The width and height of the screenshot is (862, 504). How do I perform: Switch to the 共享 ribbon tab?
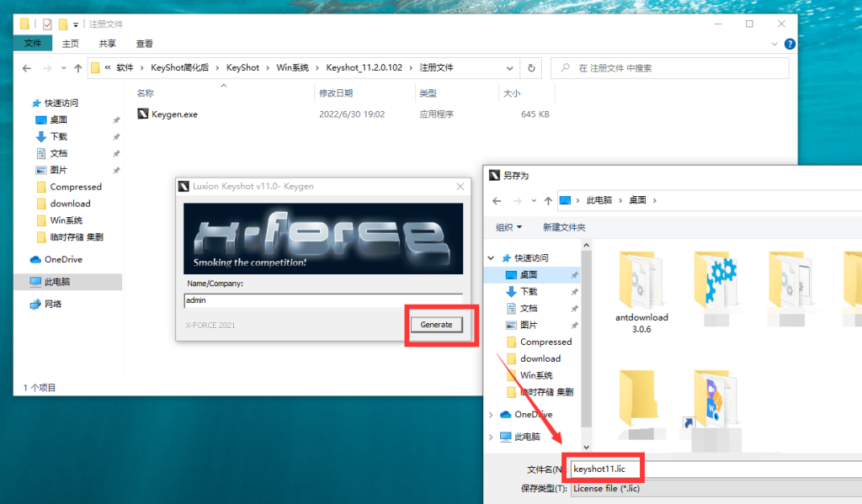click(x=107, y=44)
